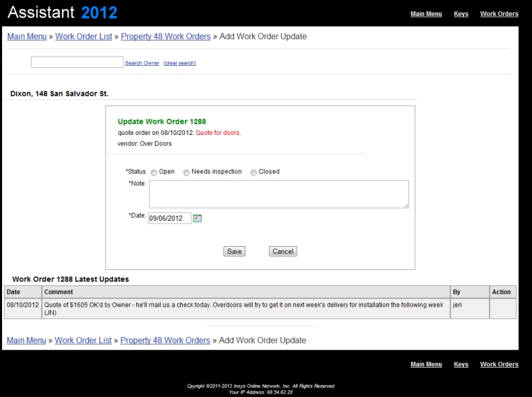
Task: Click the Work Order 1288 Latest Updates heading
Action: (x=70, y=279)
